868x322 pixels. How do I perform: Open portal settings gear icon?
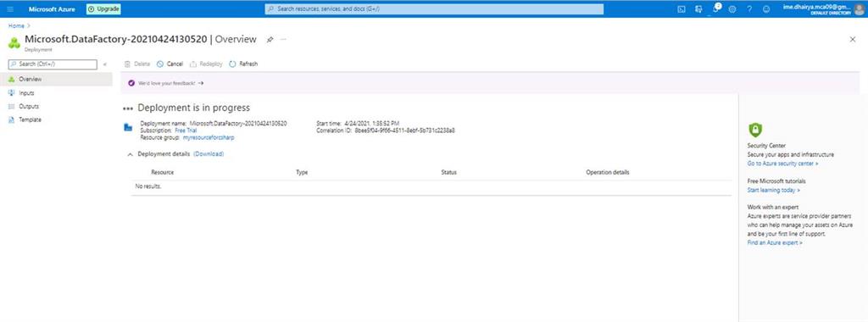(732, 8)
